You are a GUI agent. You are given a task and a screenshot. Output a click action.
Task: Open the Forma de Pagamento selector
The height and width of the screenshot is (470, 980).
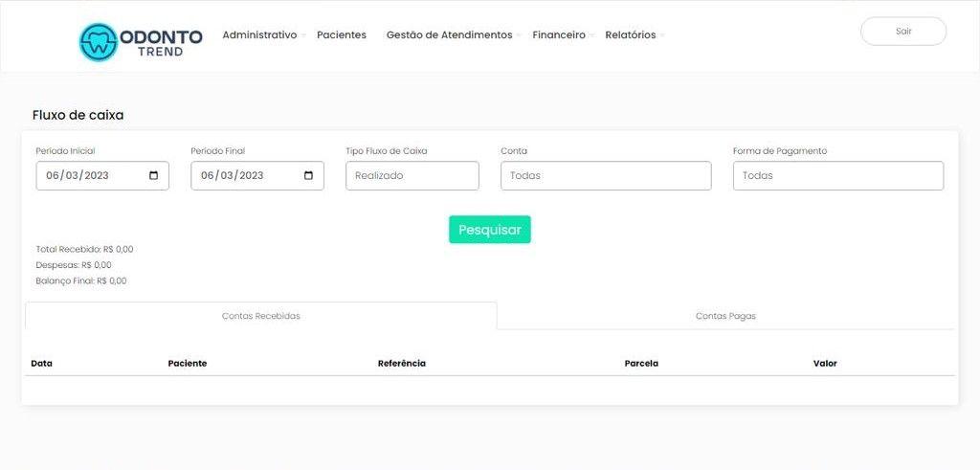837,176
